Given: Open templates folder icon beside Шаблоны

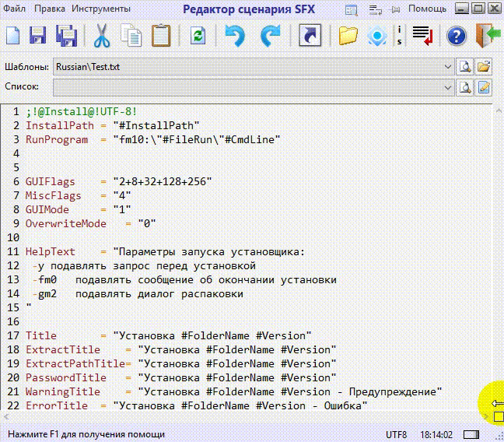Looking at the screenshot, I should (484, 67).
